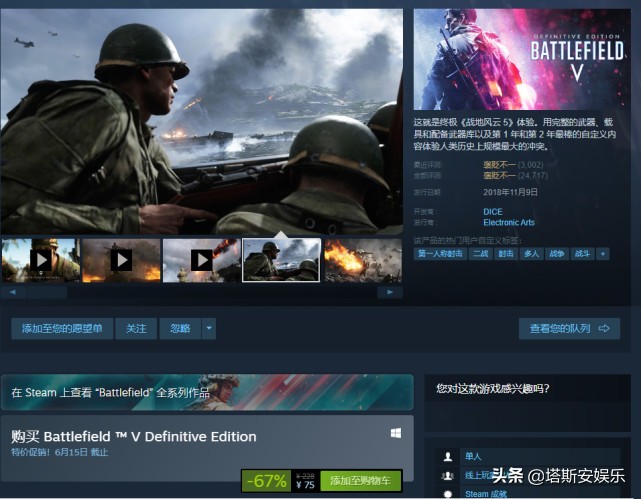
Task: Click the -67% discount badge
Action: click(x=266, y=481)
